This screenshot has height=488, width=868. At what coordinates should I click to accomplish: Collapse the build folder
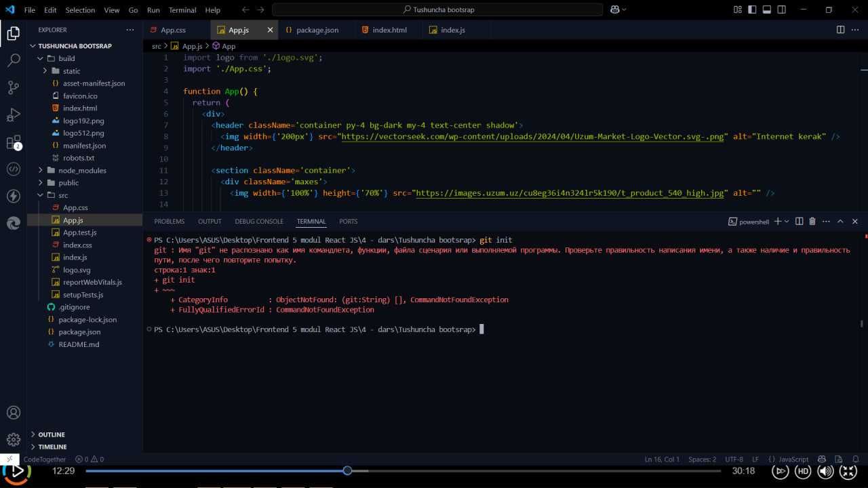[x=85, y=58]
